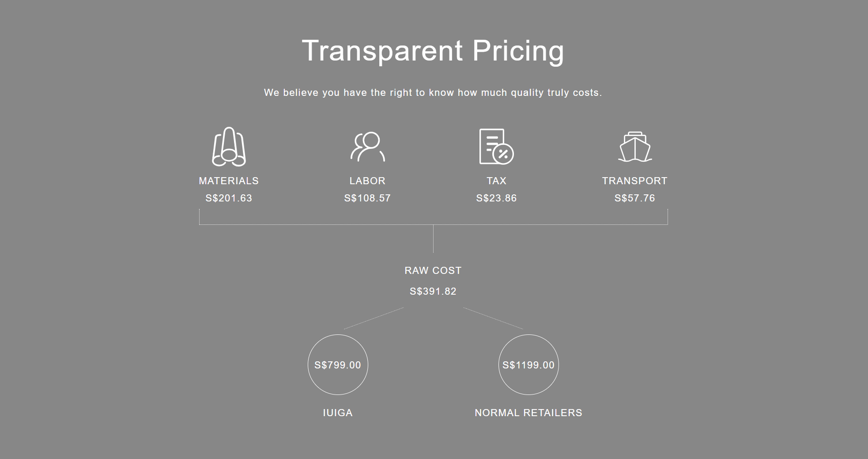Click the TRANSPORT label
The width and height of the screenshot is (868, 459).
[635, 181]
